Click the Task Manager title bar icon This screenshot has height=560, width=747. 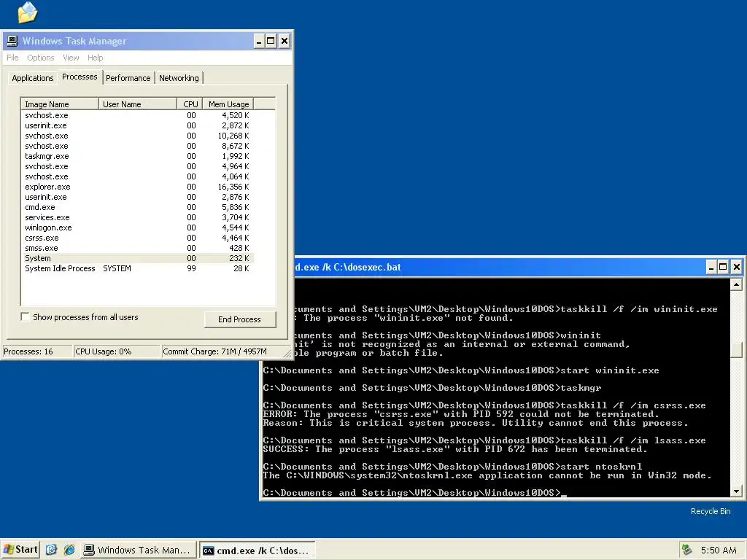point(12,41)
